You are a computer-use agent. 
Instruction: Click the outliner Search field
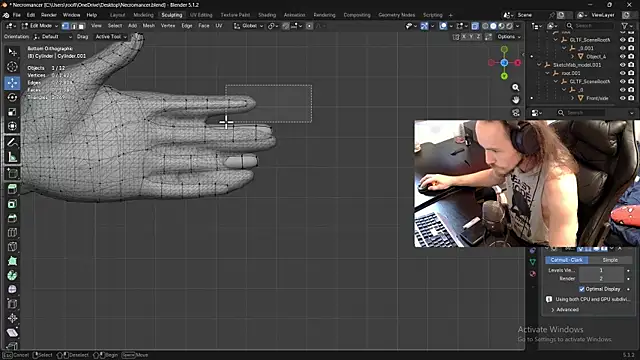click(x=589, y=26)
